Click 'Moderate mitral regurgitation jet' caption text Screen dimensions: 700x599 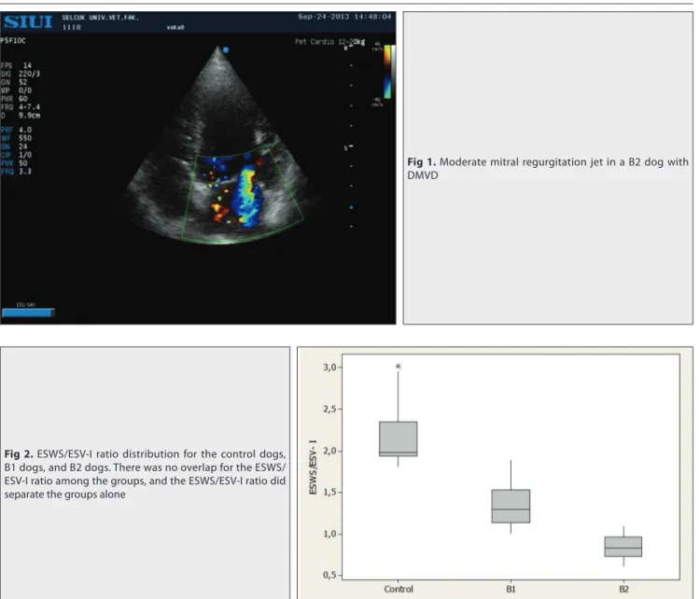pyautogui.click(x=520, y=162)
